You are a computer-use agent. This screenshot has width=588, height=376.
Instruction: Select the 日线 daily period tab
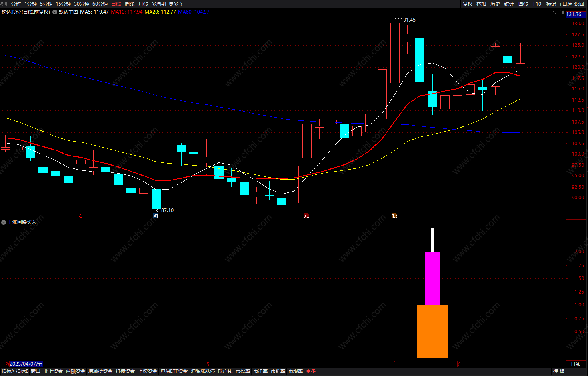tap(116, 4)
